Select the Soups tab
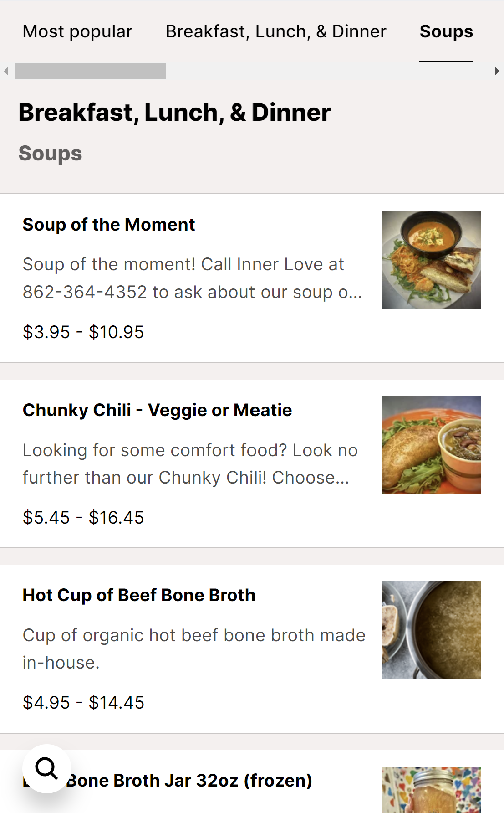 (x=446, y=31)
